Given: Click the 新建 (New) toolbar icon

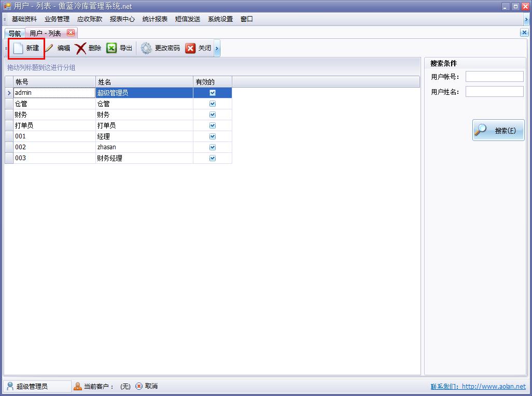Looking at the screenshot, I should coord(19,48).
